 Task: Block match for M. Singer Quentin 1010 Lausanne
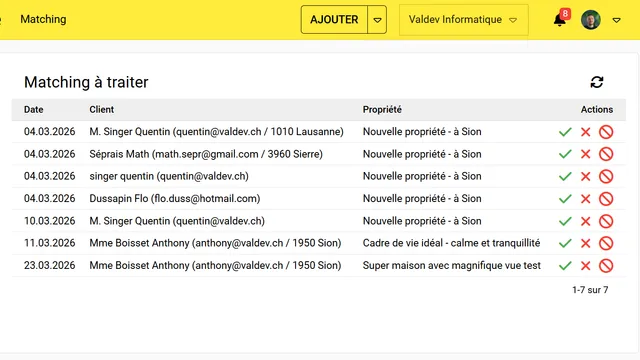coord(606,132)
